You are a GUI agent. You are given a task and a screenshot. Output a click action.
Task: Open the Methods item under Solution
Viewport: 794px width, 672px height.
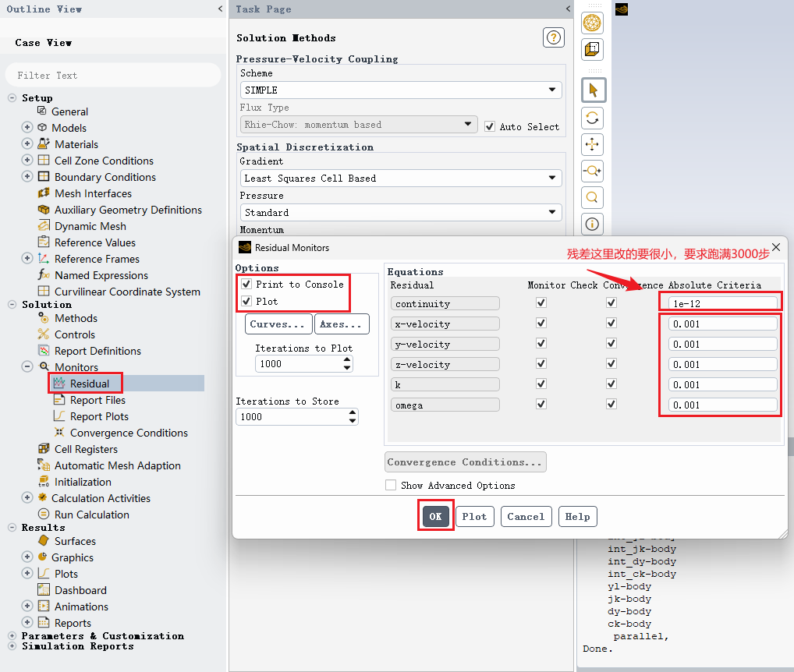[x=76, y=318]
